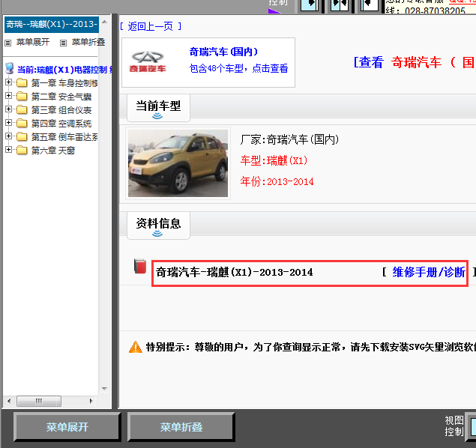Viewport: 476px width, 448px height.
Task: Expand the 第一章 车身控制 tree node
Action: [x=8, y=82]
